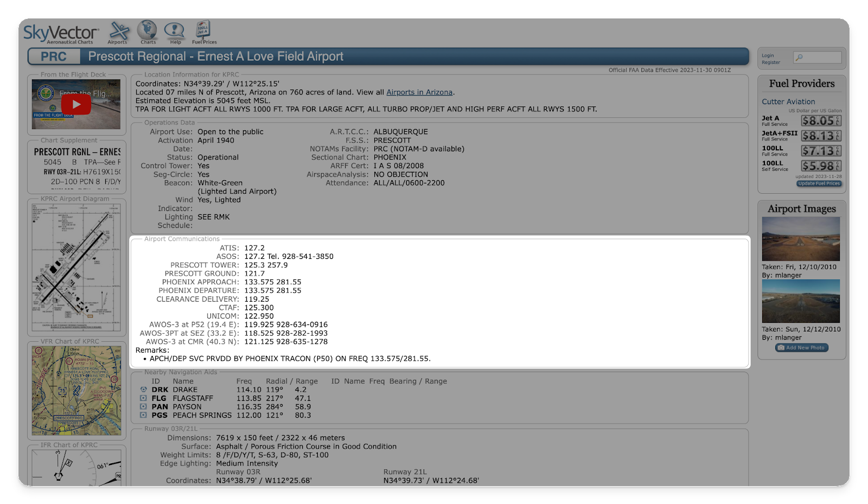Click the FLG navaid symbol icon

tap(143, 398)
